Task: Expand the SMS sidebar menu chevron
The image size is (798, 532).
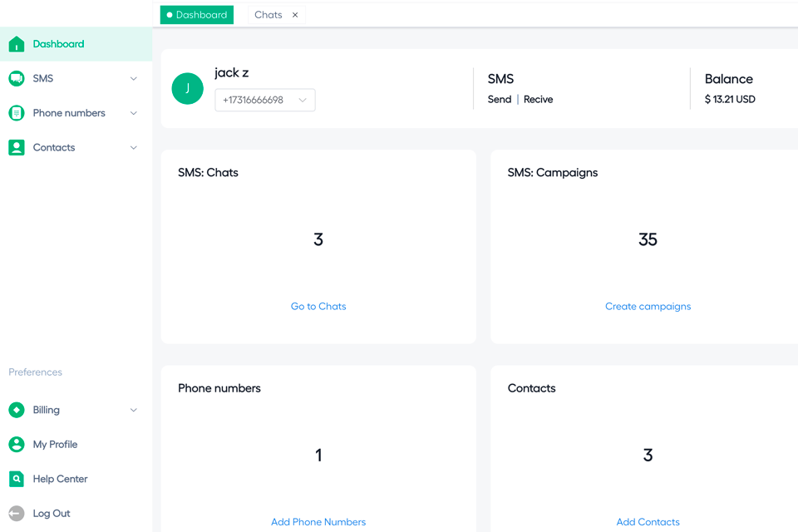Action: [x=133, y=78]
